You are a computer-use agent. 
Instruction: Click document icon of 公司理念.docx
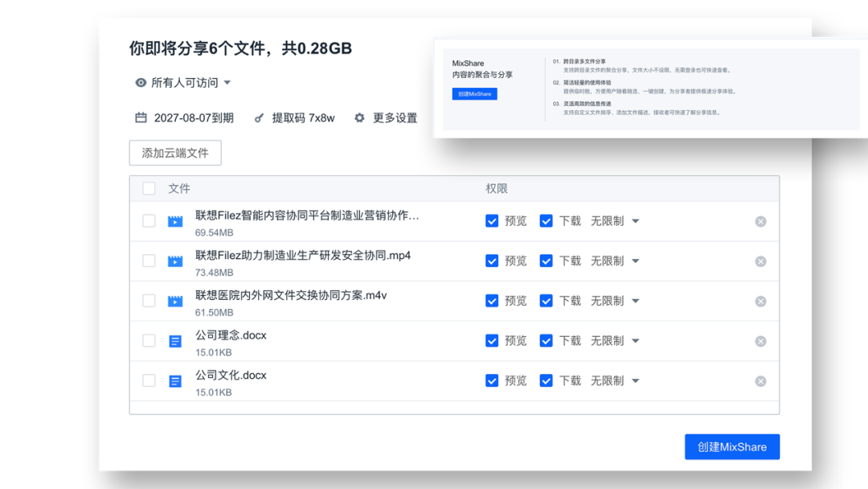175,341
